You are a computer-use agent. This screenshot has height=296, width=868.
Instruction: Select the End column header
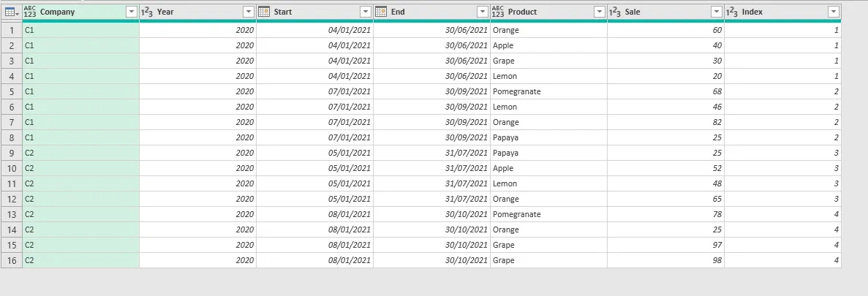431,12
